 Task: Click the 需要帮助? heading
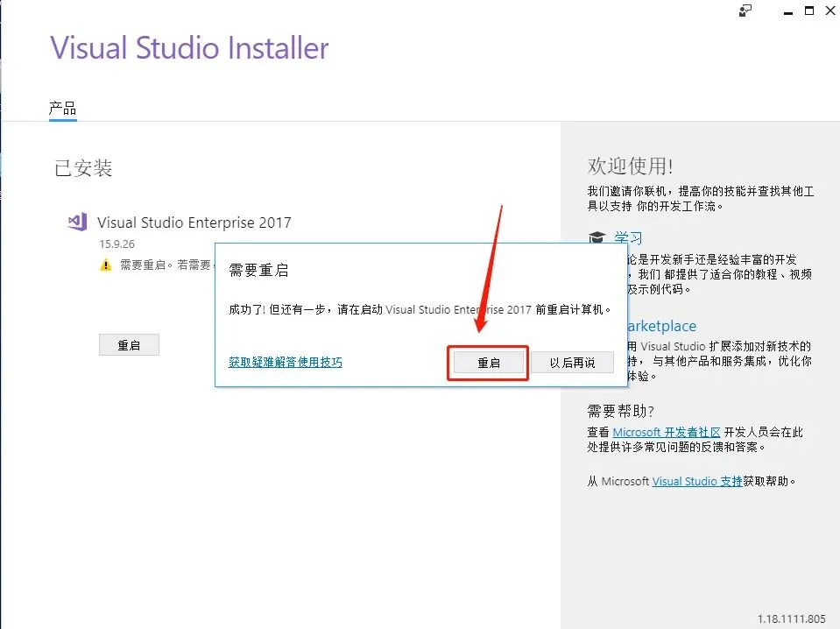point(620,411)
